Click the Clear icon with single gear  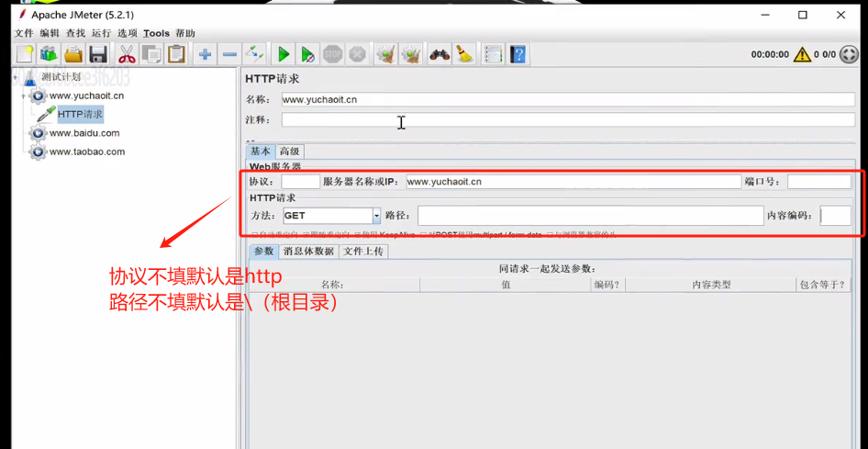pyautogui.click(x=386, y=54)
